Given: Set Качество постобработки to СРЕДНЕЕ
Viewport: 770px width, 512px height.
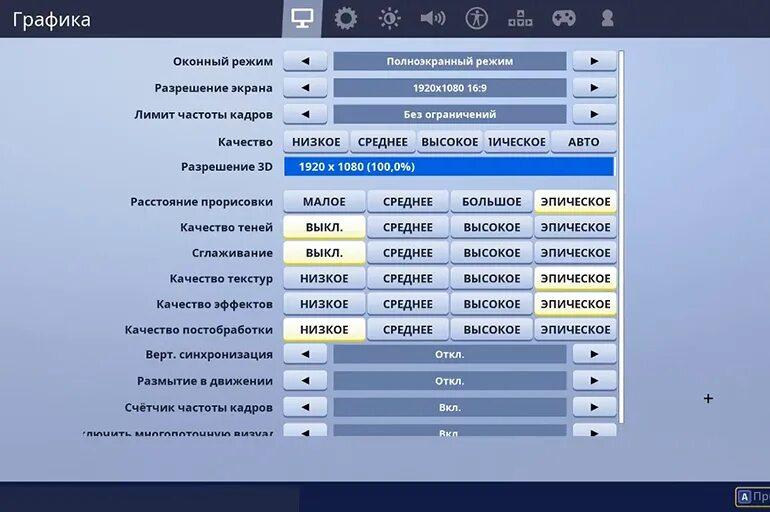Looking at the screenshot, I should 408,329.
